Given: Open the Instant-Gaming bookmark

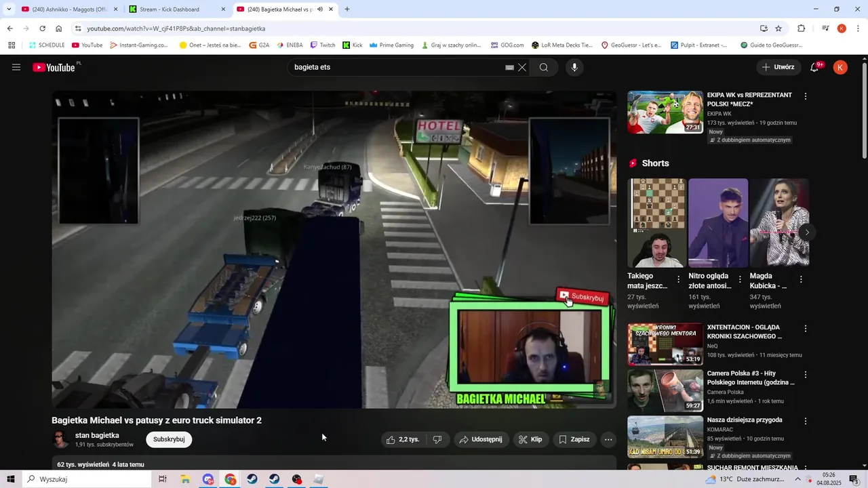Looking at the screenshot, I should [139, 45].
